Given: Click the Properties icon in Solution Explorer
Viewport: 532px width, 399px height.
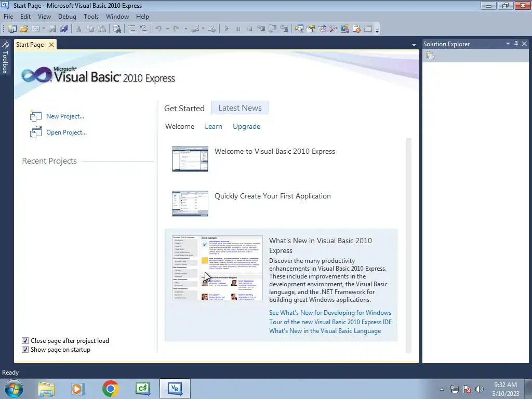Looking at the screenshot, I should pos(430,56).
